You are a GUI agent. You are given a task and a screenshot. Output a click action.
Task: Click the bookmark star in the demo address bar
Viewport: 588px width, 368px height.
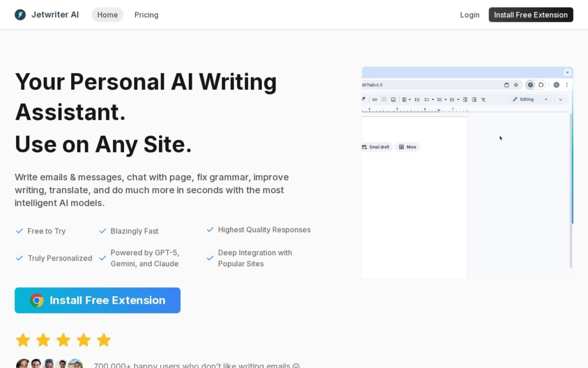(516, 85)
